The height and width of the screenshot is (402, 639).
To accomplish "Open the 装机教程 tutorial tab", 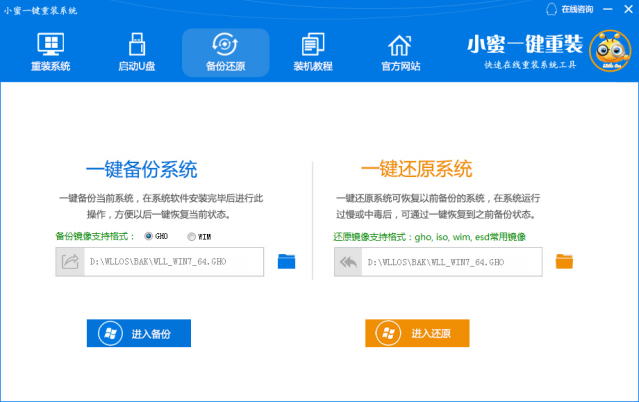I will click(x=313, y=53).
